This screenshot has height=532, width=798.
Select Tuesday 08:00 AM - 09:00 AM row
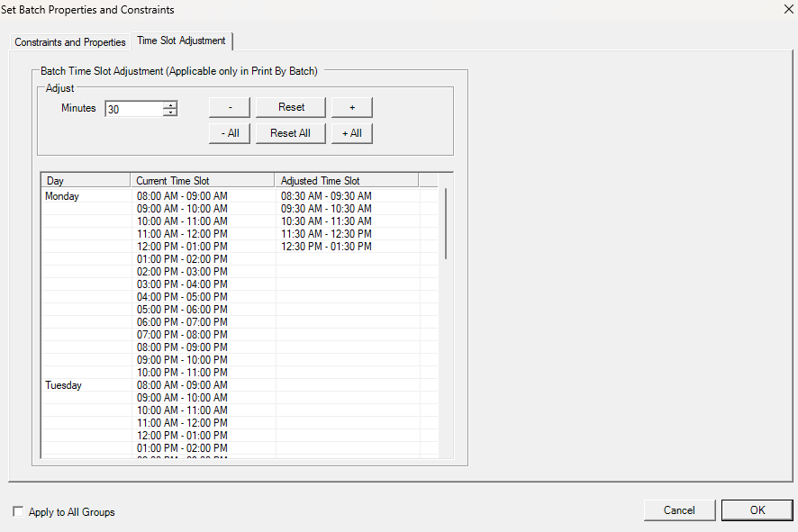pyautogui.click(x=182, y=385)
